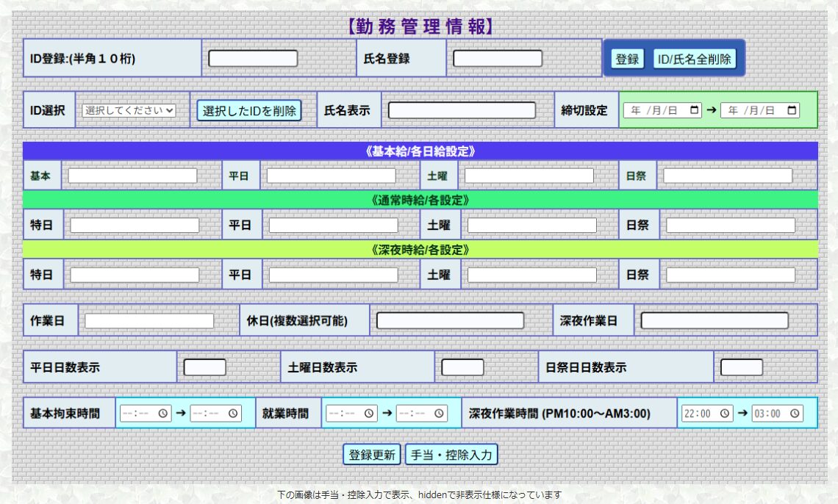Screen dimensions: 838x504
Task: Click the ID/氏名全削除 button
Action: pyautogui.click(x=694, y=60)
